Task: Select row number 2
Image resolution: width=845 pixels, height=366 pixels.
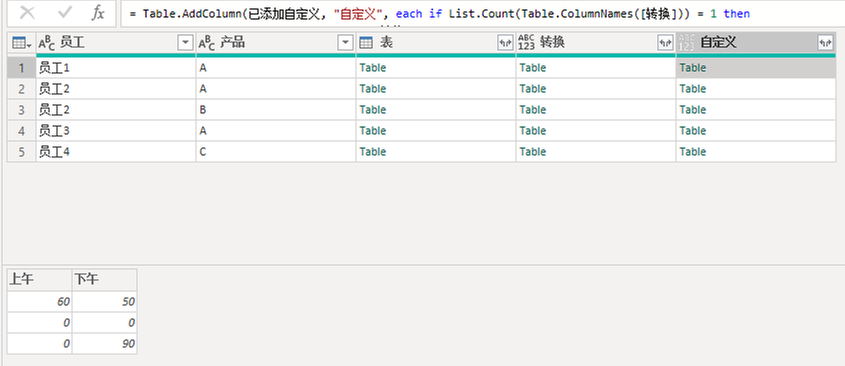Action: tap(22, 89)
